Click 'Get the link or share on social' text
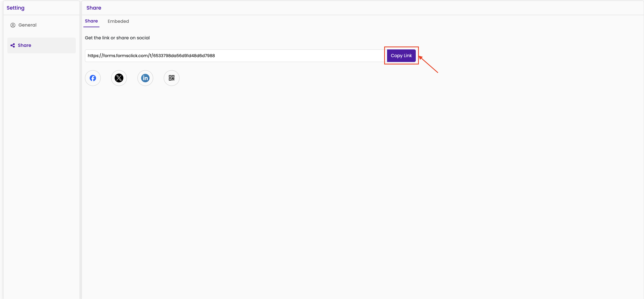 [x=117, y=38]
